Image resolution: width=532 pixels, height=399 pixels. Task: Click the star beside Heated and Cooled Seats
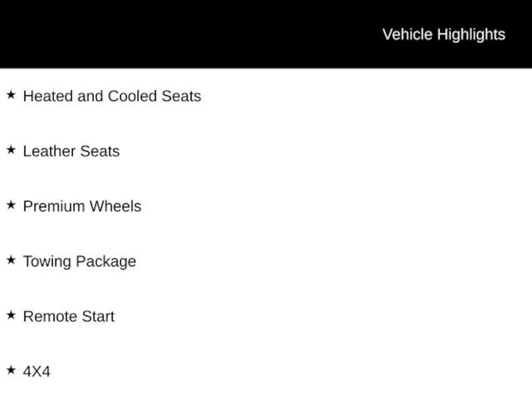(11, 95)
